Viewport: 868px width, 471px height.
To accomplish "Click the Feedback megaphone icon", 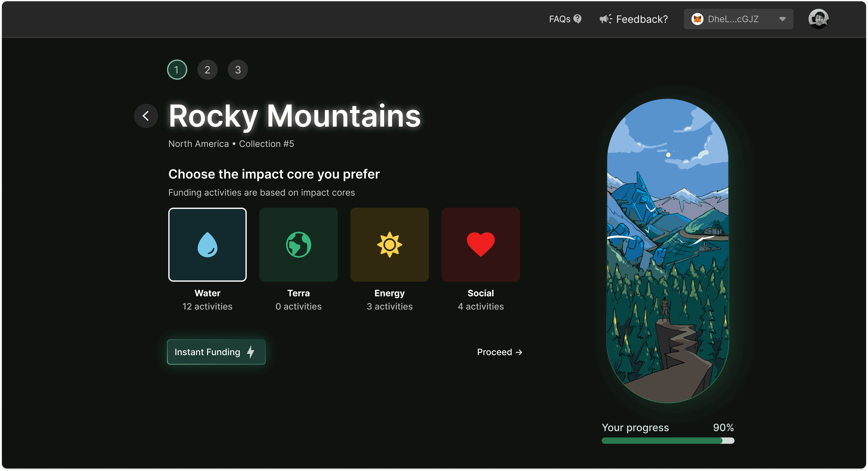I will click(605, 19).
